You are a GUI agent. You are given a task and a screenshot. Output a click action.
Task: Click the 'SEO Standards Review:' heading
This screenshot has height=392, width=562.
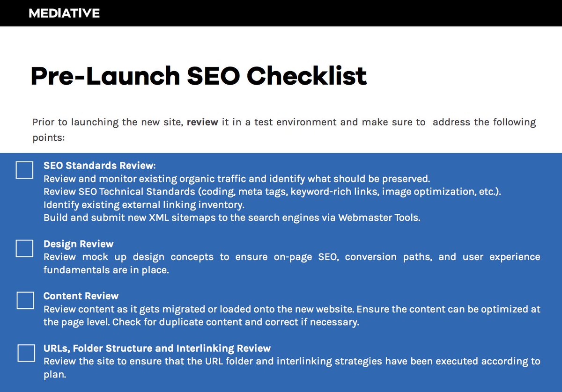point(99,166)
